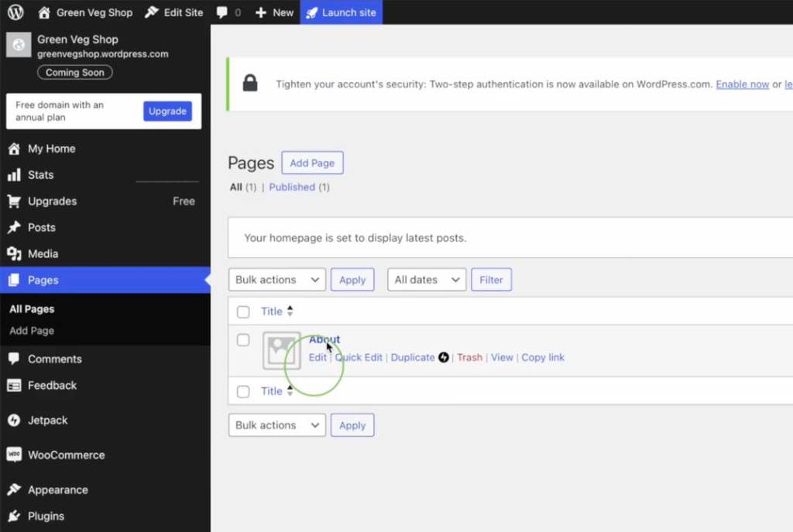Tick the checkbox for the About page
This screenshot has height=532, width=793.
coord(243,340)
